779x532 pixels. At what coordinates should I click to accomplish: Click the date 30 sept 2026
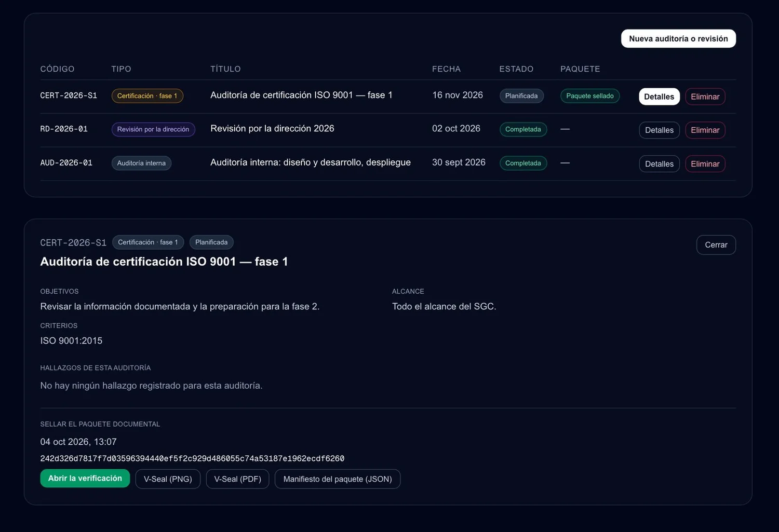pos(459,162)
